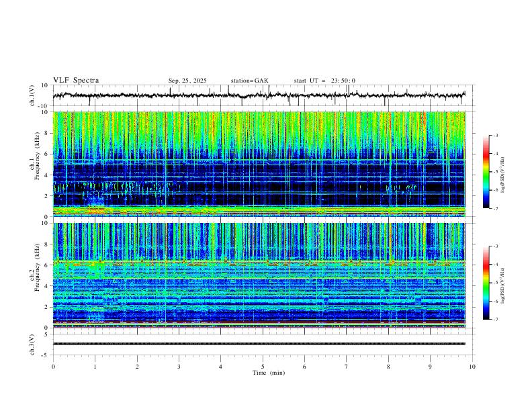Click the "8" kHz tick on ch.1 frequency axis
532x411 pixels.
(x=47, y=133)
